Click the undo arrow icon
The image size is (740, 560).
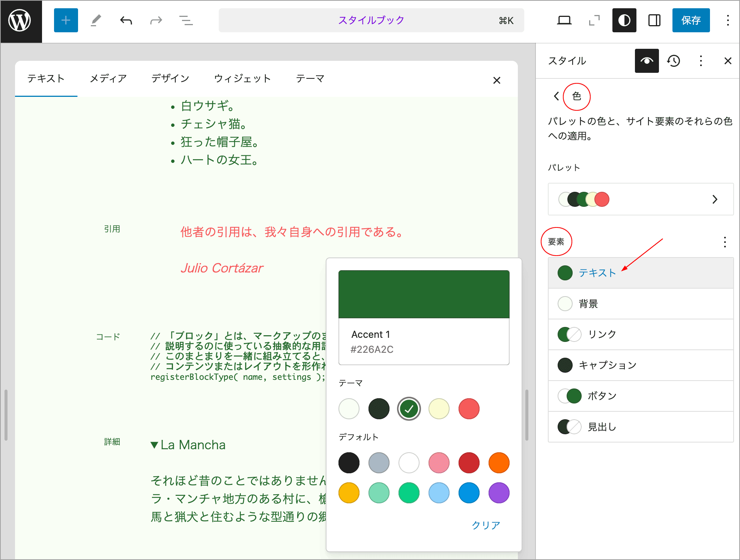tap(126, 20)
